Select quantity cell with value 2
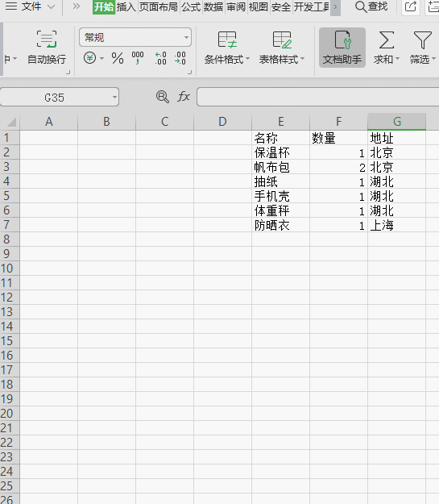Image resolution: width=439 pixels, height=504 pixels. coord(338,167)
